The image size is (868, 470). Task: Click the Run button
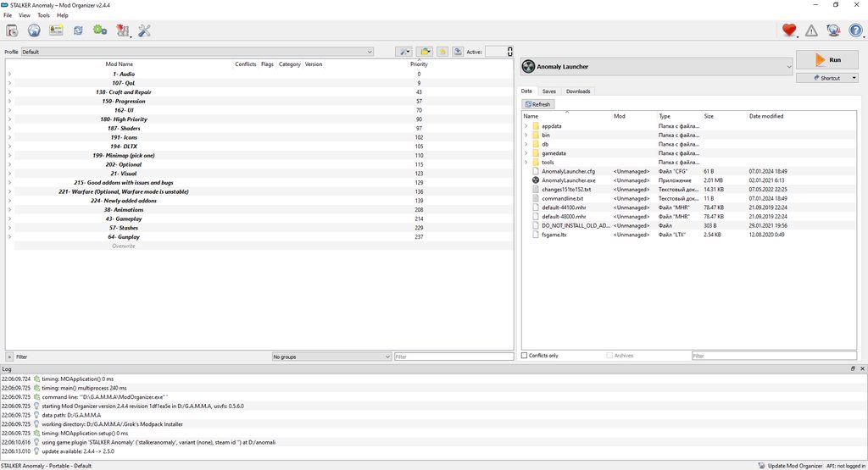(x=827, y=60)
